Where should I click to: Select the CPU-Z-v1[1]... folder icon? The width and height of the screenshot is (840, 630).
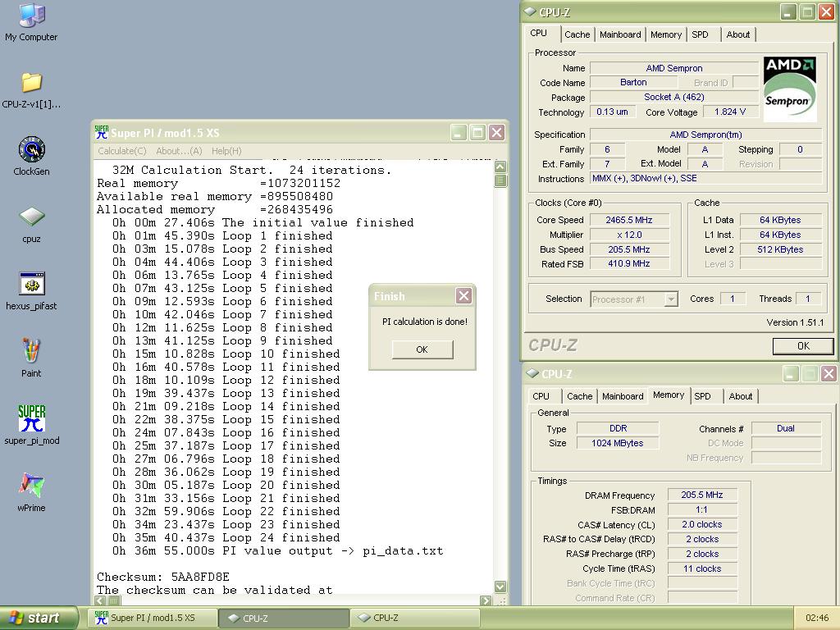(x=31, y=90)
